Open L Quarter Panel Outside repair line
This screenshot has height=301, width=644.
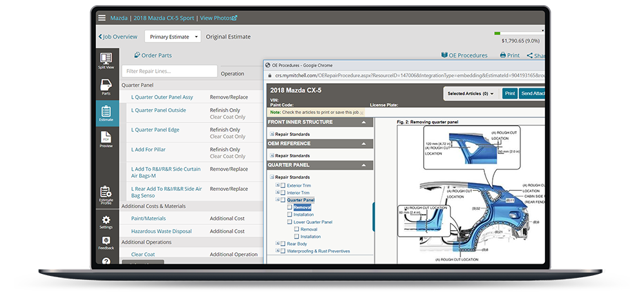pyautogui.click(x=158, y=110)
